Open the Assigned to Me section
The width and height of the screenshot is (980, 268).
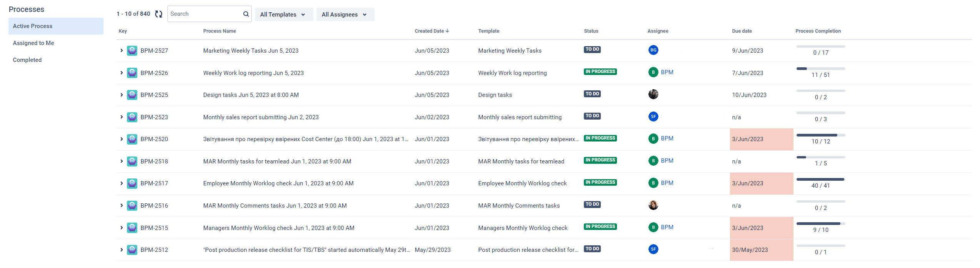(33, 43)
